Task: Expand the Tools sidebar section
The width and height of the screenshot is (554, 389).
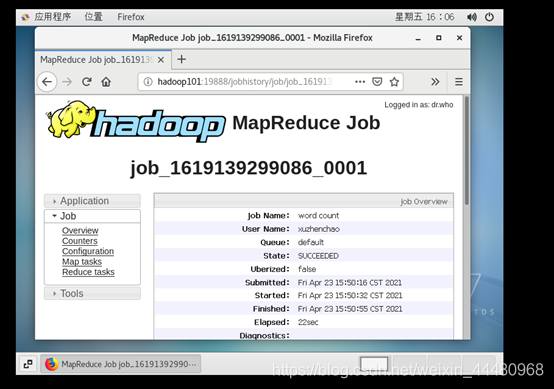Action: (x=92, y=293)
